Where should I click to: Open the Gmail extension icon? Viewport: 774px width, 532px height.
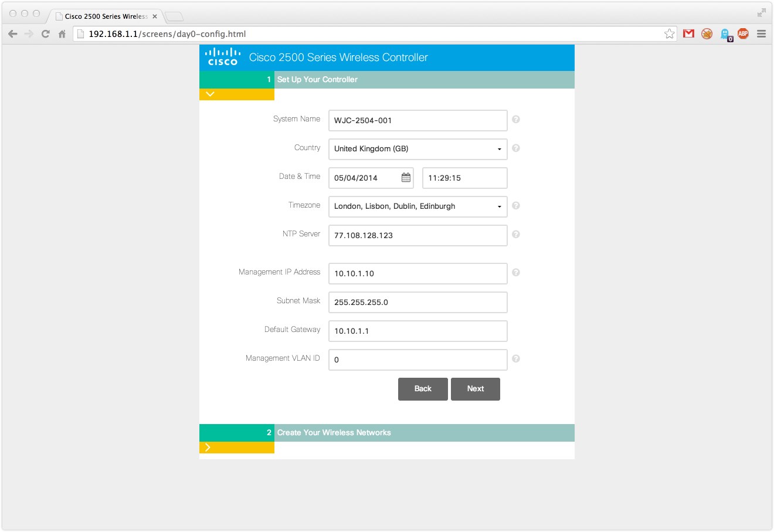[689, 34]
